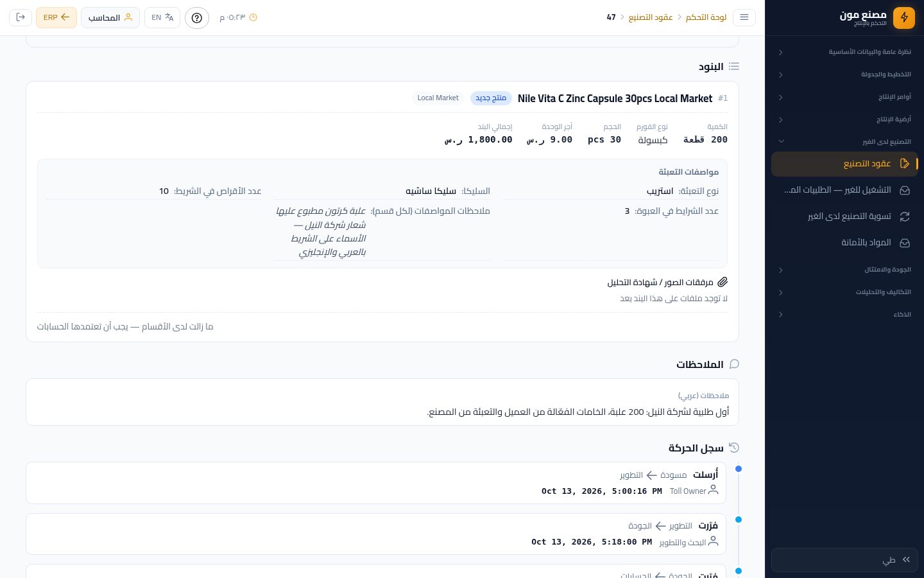Collapse التصنيع لدى الغير sidebar section
This screenshot has width=924, height=578.
pyautogui.click(x=844, y=141)
